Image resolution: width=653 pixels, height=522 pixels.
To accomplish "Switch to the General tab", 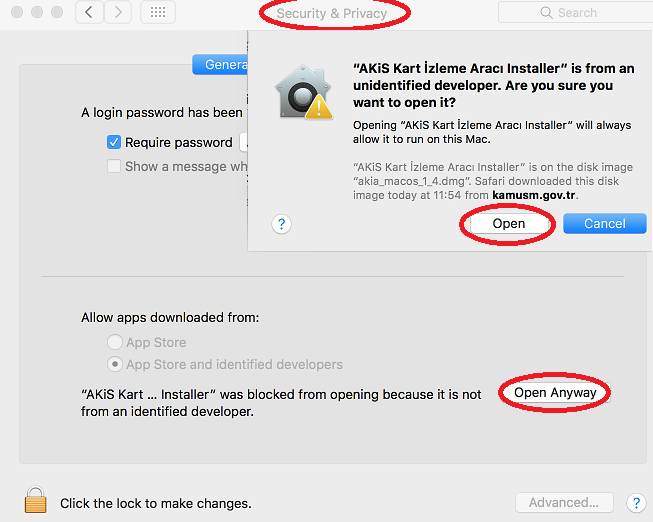I will 220,65.
